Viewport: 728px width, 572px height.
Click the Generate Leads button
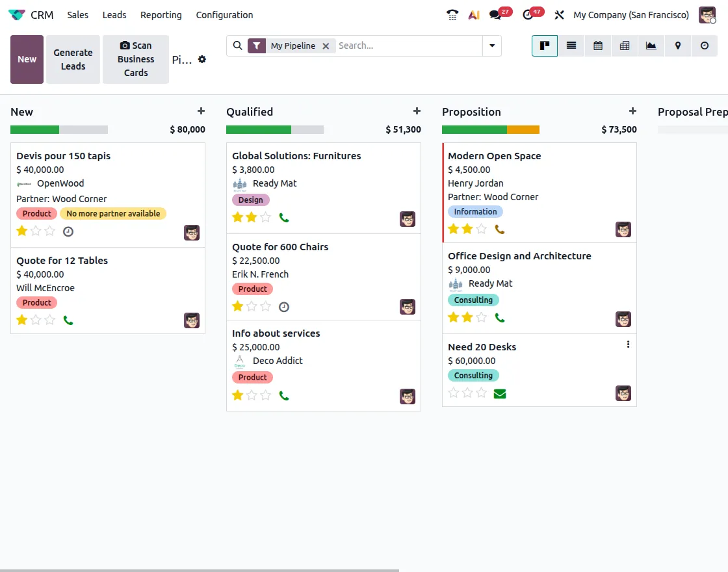coord(73,59)
